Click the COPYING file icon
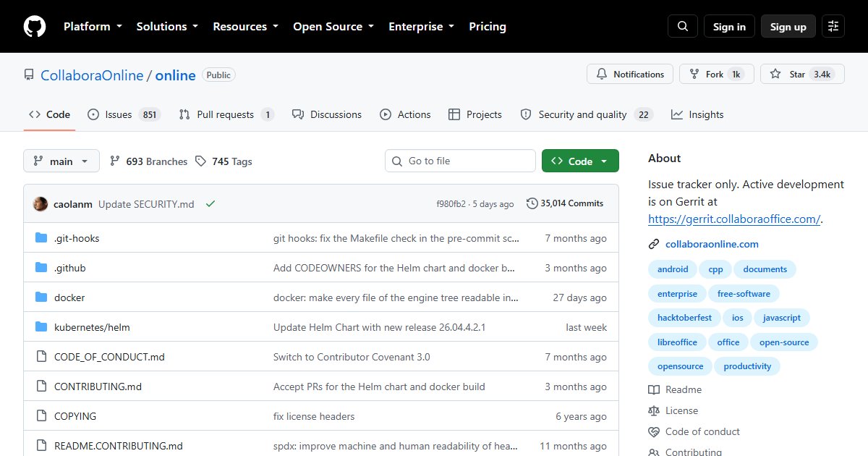868x456 pixels. click(x=41, y=416)
